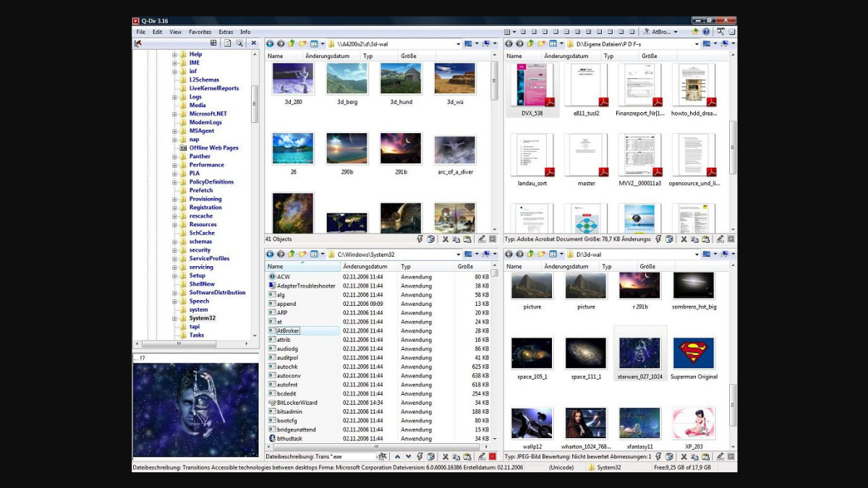
Task: Click the rename pencil icon in the JPEG-Bild pane status bar
Action: [x=720, y=457]
